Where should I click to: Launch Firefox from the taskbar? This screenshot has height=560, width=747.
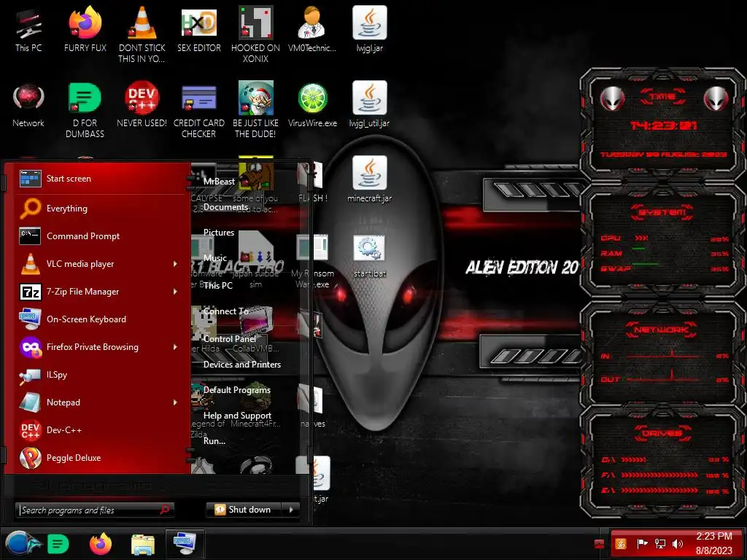point(101,544)
